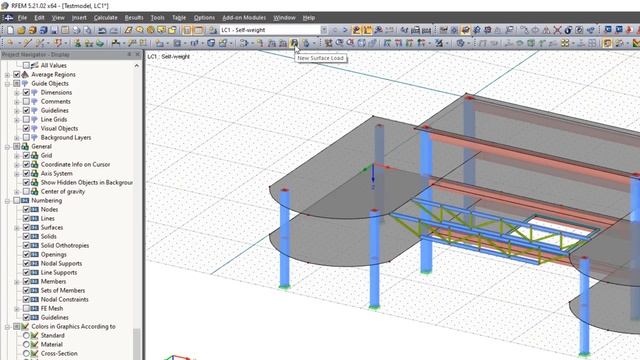Click the Open model folder icon
The image size is (640, 360).
(21, 30)
